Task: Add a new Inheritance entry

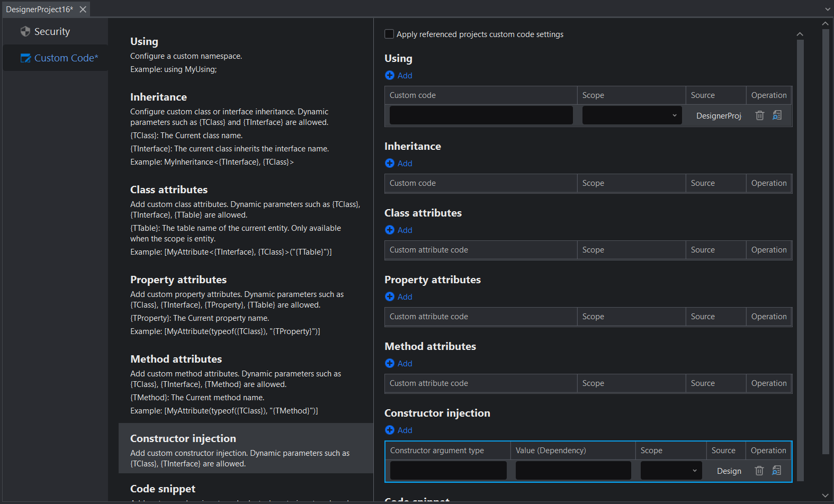Action: (x=398, y=163)
